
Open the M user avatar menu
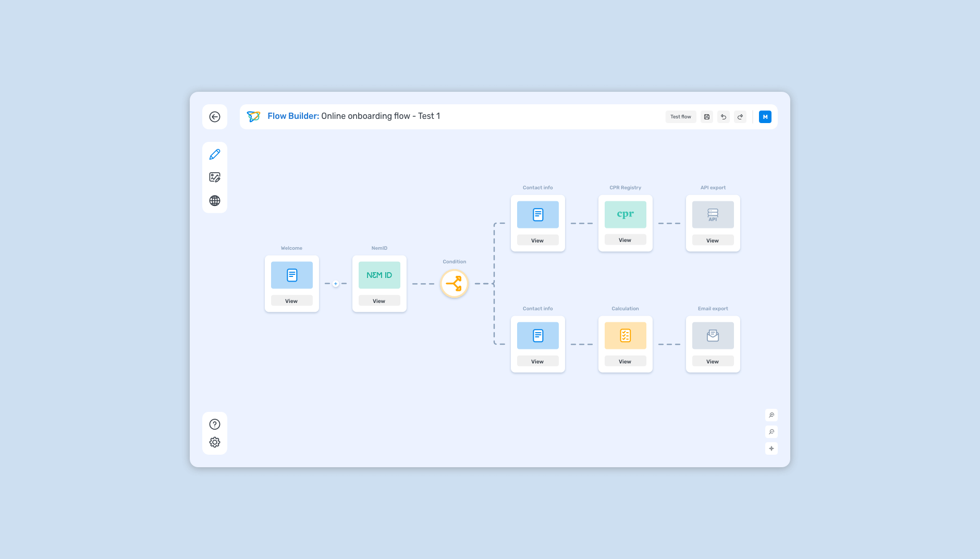(765, 117)
